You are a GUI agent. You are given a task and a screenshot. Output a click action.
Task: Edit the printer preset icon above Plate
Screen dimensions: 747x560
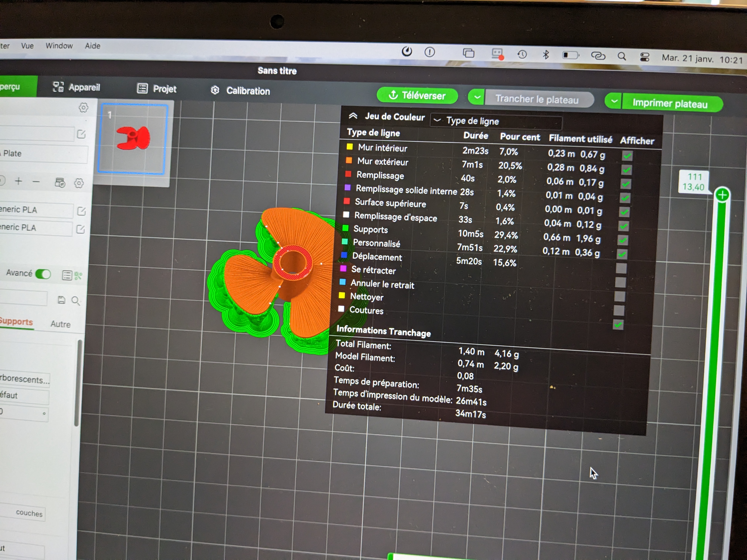81,134
